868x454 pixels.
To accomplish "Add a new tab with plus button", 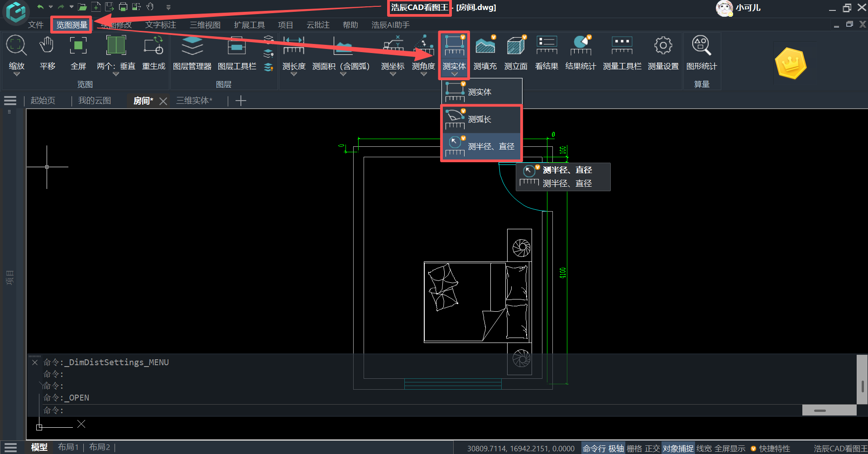I will point(241,101).
